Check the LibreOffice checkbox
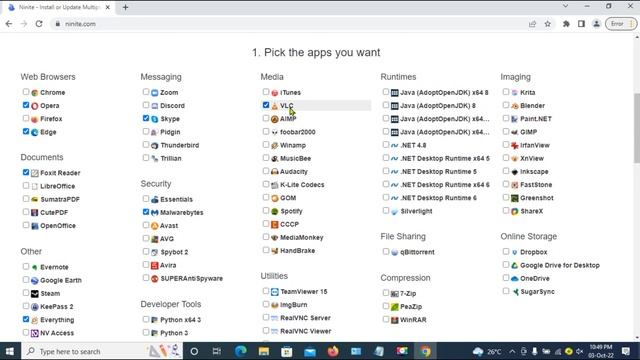This screenshot has height=360, width=640. [26, 185]
